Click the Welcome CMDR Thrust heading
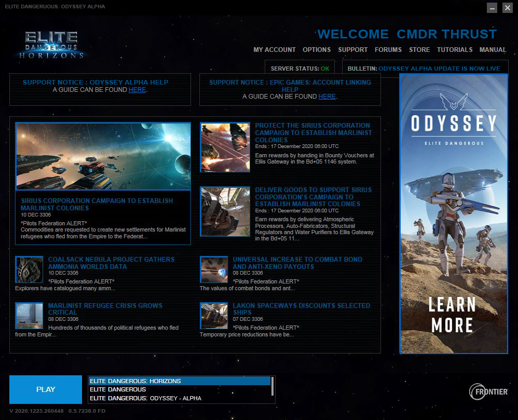 [x=407, y=34]
